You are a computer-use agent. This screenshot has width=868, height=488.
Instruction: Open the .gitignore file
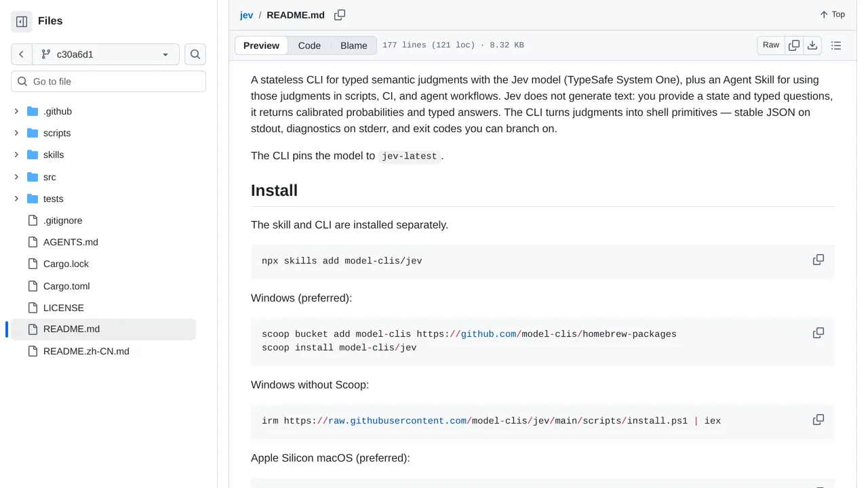[63, 220]
